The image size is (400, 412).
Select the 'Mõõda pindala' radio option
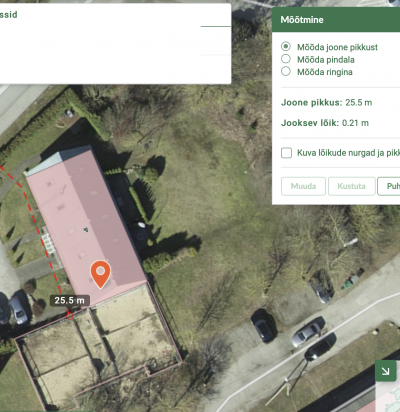click(286, 59)
